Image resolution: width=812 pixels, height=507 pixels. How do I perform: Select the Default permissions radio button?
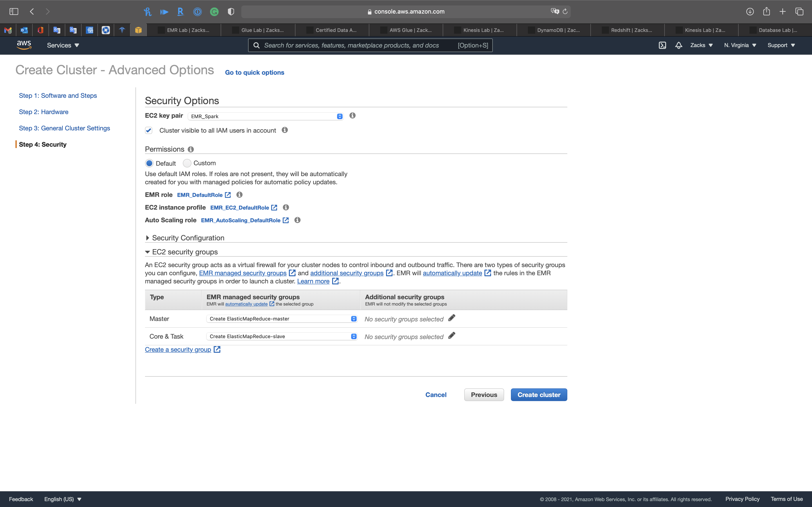pyautogui.click(x=149, y=163)
